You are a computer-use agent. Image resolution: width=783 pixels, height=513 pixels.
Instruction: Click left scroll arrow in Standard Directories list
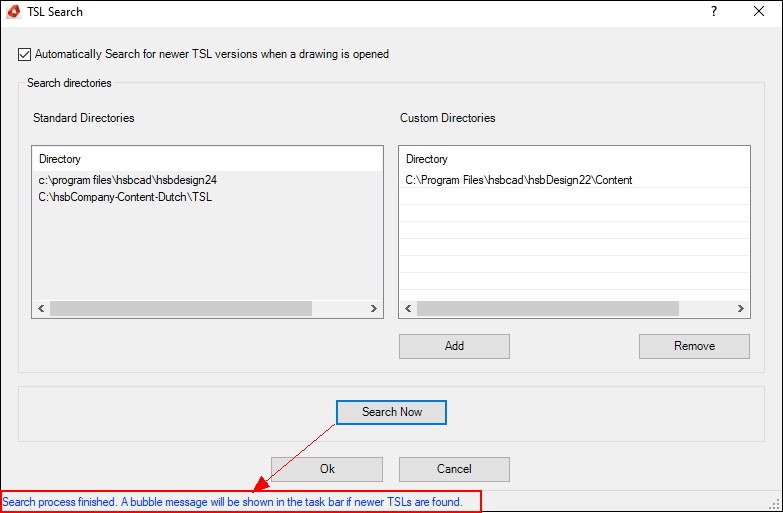coord(41,309)
